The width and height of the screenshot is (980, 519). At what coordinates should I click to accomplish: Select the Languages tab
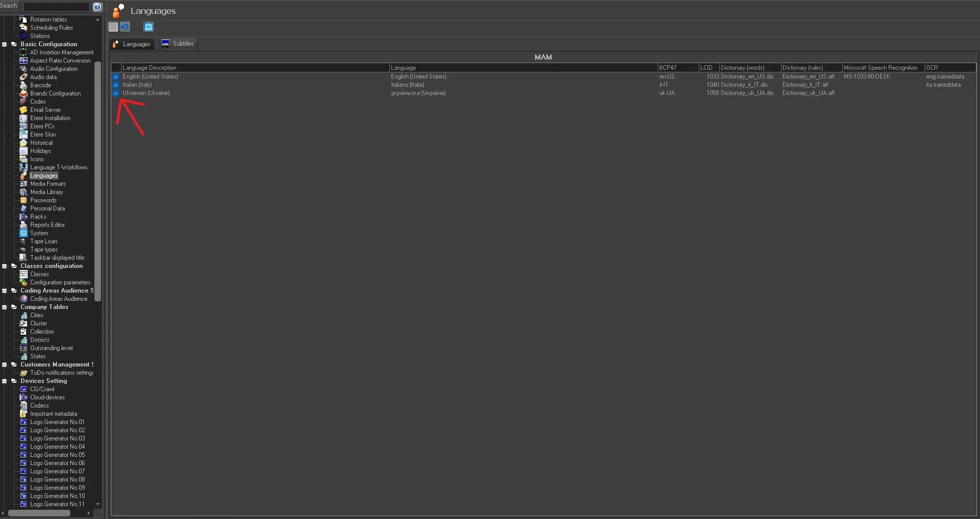pos(132,44)
